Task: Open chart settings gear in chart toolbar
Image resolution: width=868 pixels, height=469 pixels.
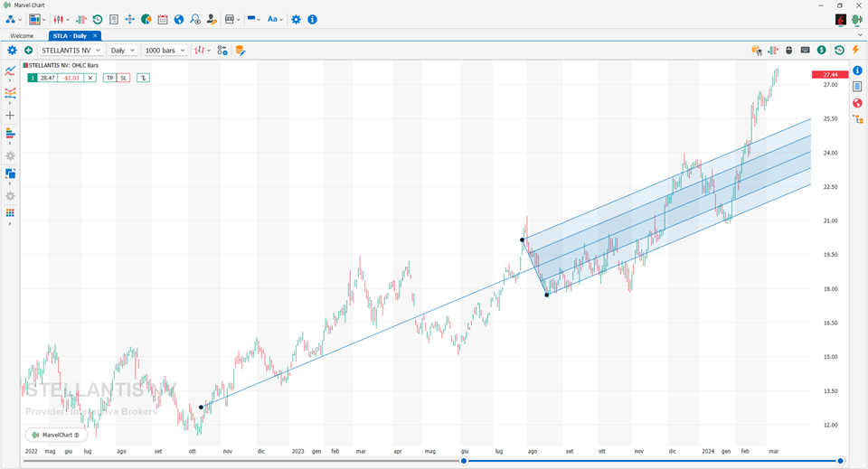Action: (12, 51)
